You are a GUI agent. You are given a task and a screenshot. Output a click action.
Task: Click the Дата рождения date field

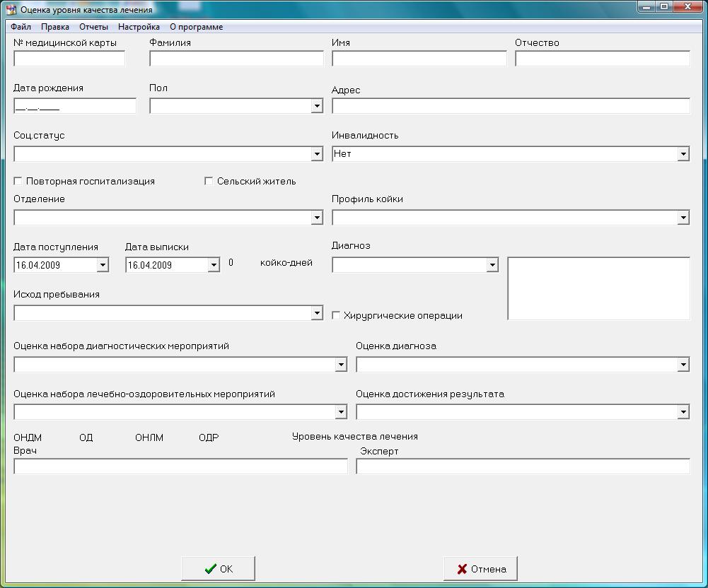[x=74, y=106]
